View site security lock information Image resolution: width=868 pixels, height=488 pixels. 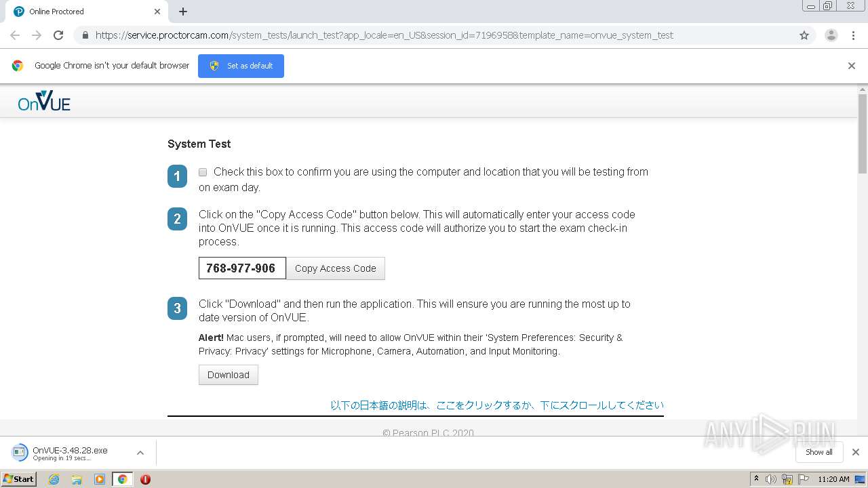tap(85, 35)
